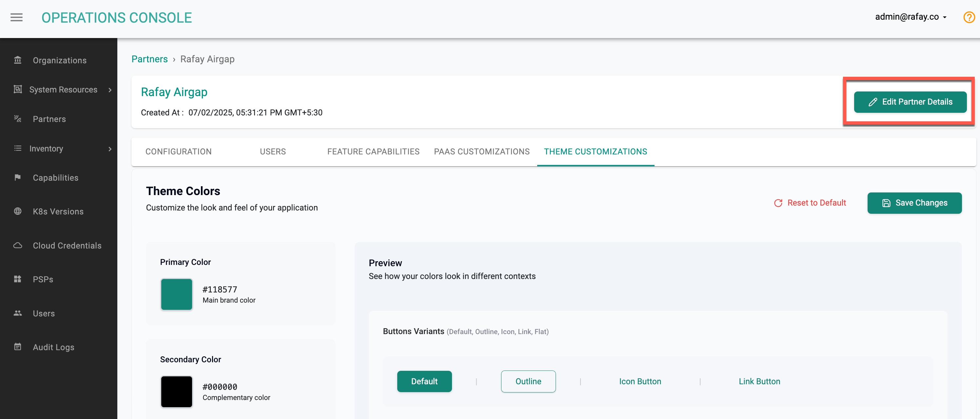Click the Main brand color caption
Image resolution: width=980 pixels, height=419 pixels.
point(229,300)
